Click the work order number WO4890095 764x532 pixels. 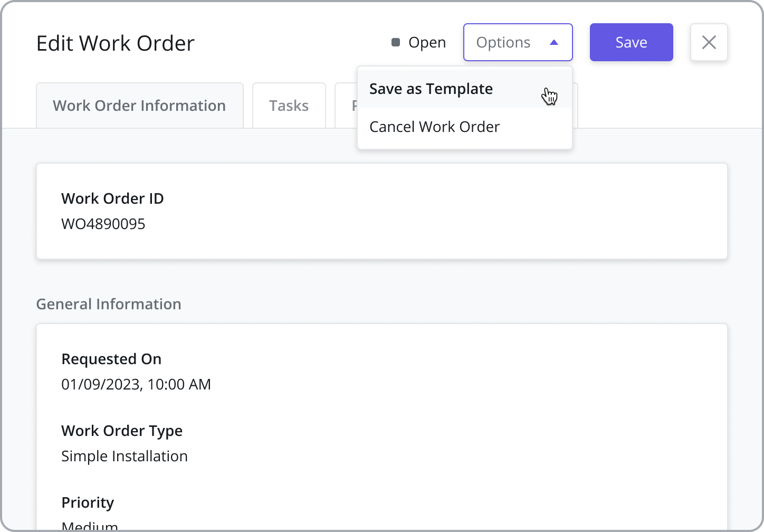[103, 224]
